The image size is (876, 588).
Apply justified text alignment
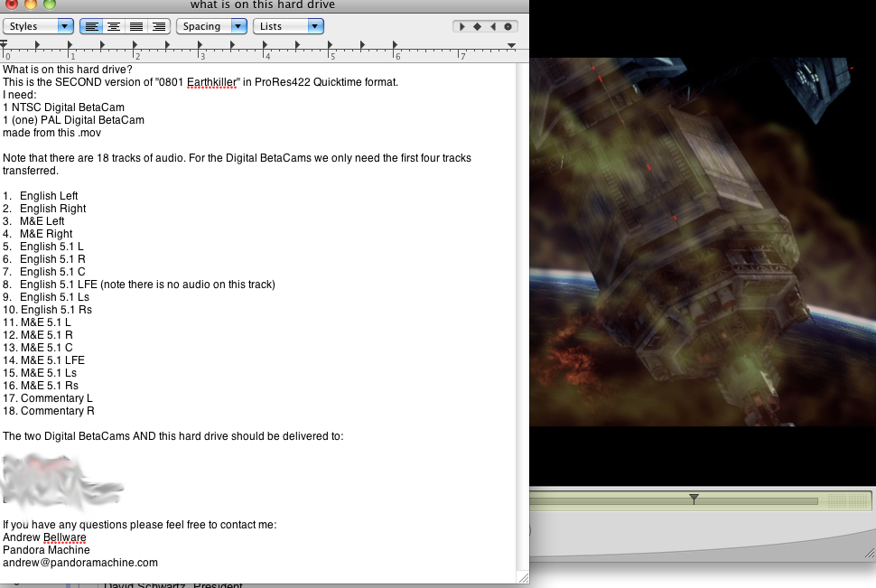click(x=136, y=26)
